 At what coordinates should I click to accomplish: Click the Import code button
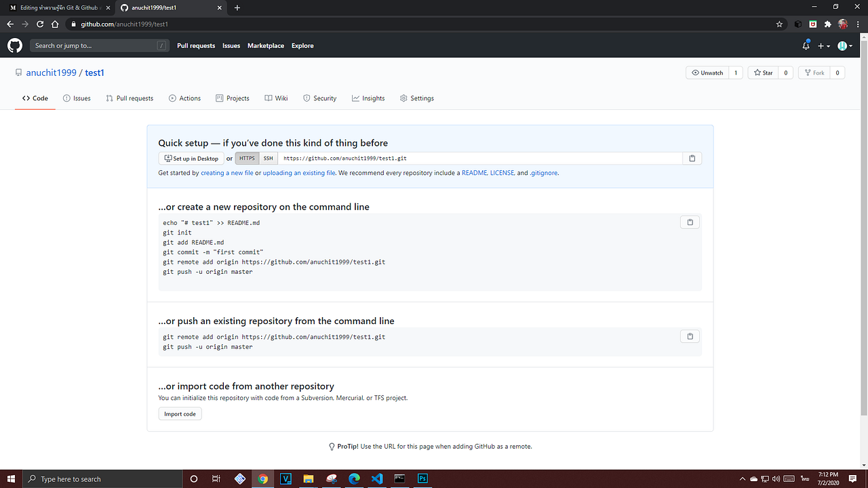[x=179, y=413]
